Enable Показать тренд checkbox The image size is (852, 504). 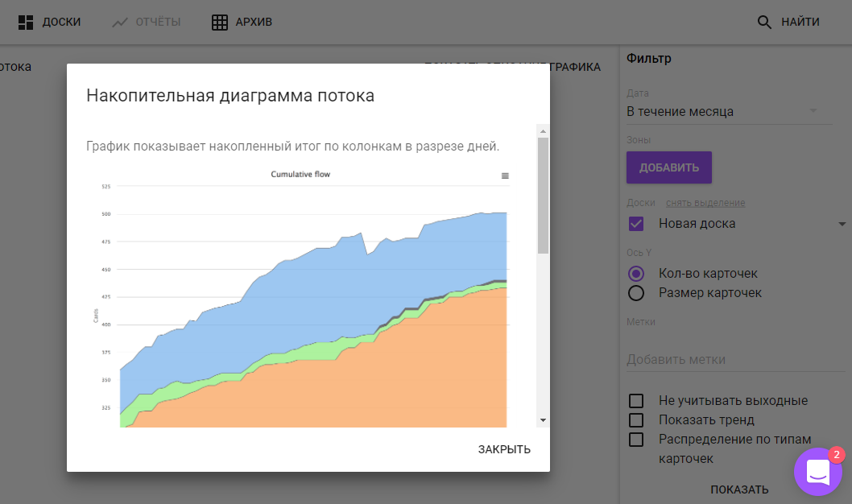point(636,420)
